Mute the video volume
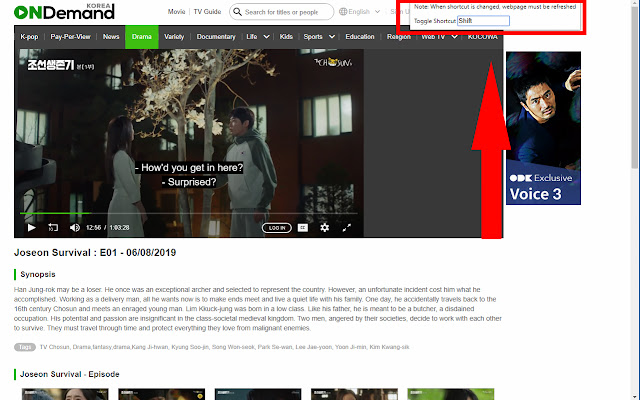 tap(74, 227)
